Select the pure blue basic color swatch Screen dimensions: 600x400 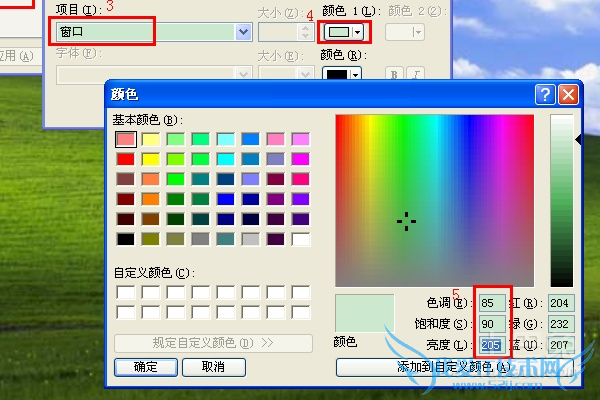(226, 199)
